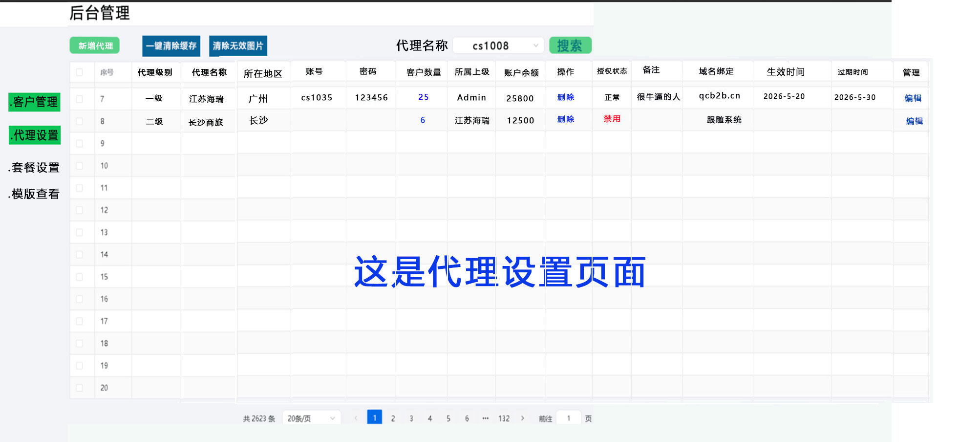Viewport: 980px width, 442px height.
Task: Check the checkbox for row 8
Action: click(79, 121)
